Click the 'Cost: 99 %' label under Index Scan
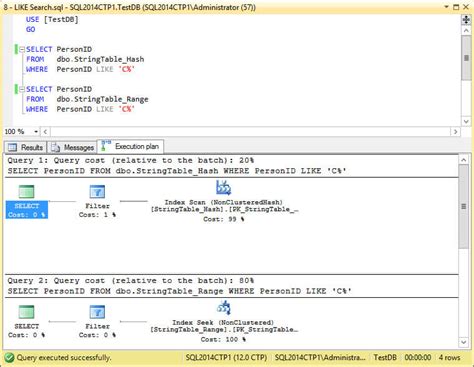 point(224,219)
